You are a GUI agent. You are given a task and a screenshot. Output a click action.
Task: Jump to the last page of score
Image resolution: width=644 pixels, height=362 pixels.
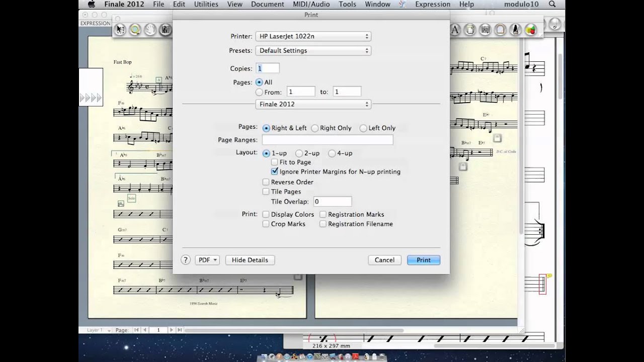(x=180, y=330)
